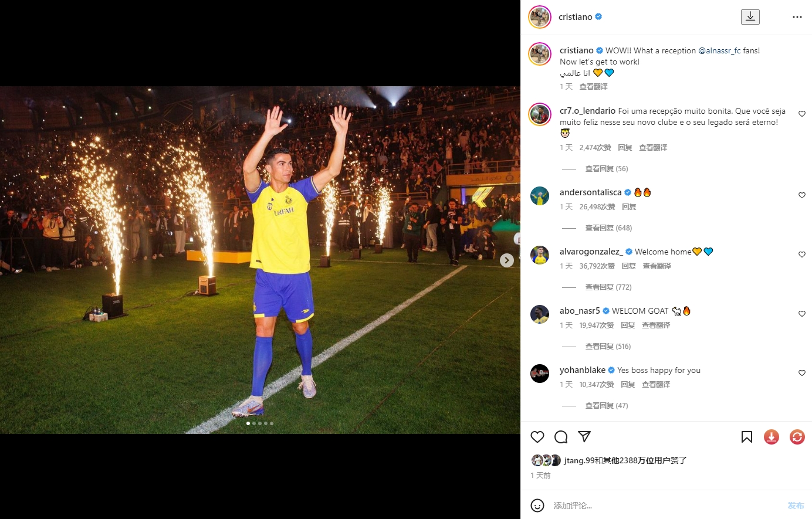Open the abo_nasr5 profile link
This screenshot has width=812, height=519.
580,311
